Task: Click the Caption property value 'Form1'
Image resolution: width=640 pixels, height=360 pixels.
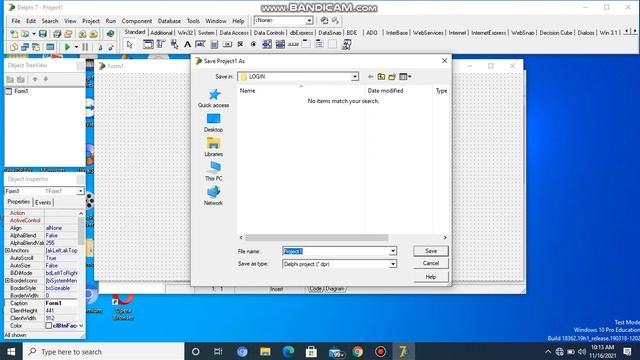Action: 61,303
